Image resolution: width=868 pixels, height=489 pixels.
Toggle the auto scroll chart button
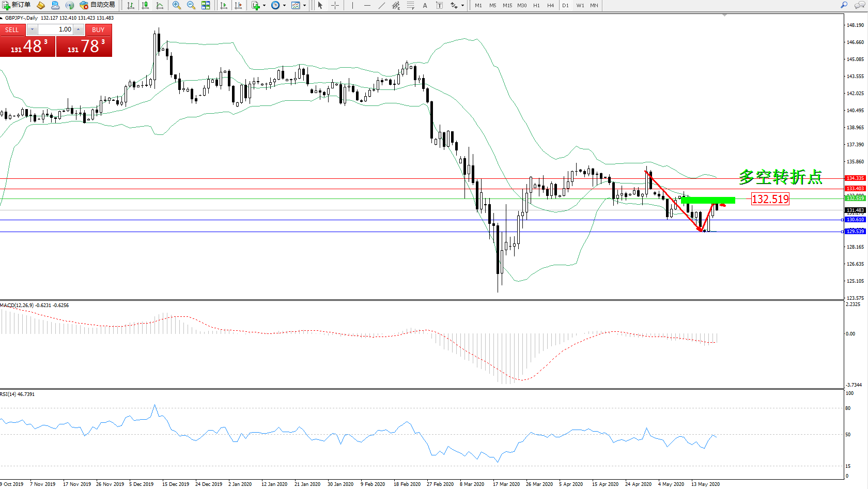point(224,5)
